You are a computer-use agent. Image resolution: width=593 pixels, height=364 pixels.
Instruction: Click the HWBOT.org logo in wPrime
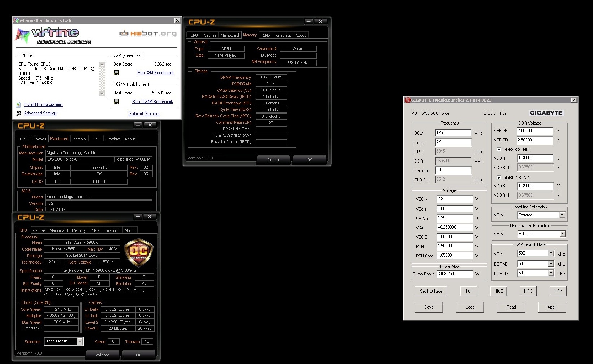(x=148, y=33)
